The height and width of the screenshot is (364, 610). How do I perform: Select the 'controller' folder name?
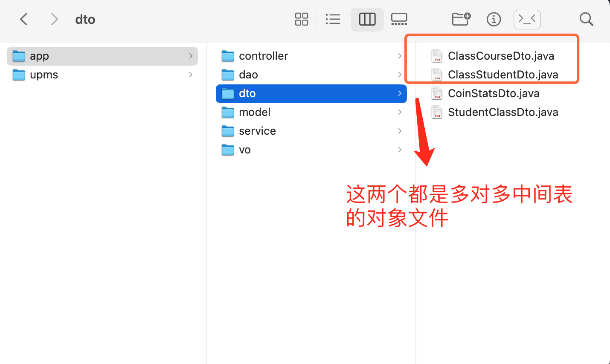[x=264, y=56]
